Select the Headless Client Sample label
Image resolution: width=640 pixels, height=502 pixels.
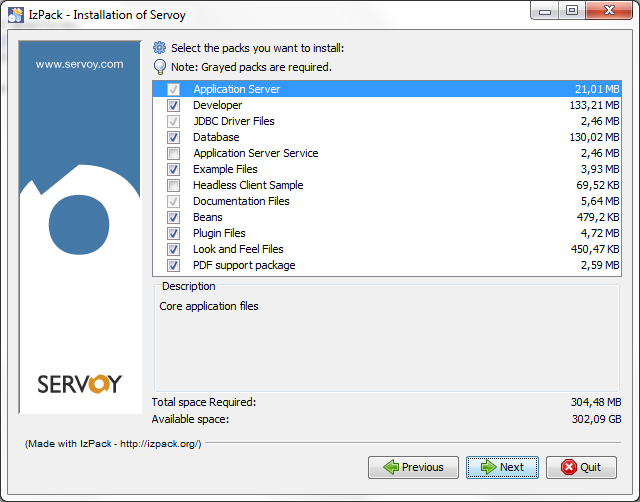(248, 185)
